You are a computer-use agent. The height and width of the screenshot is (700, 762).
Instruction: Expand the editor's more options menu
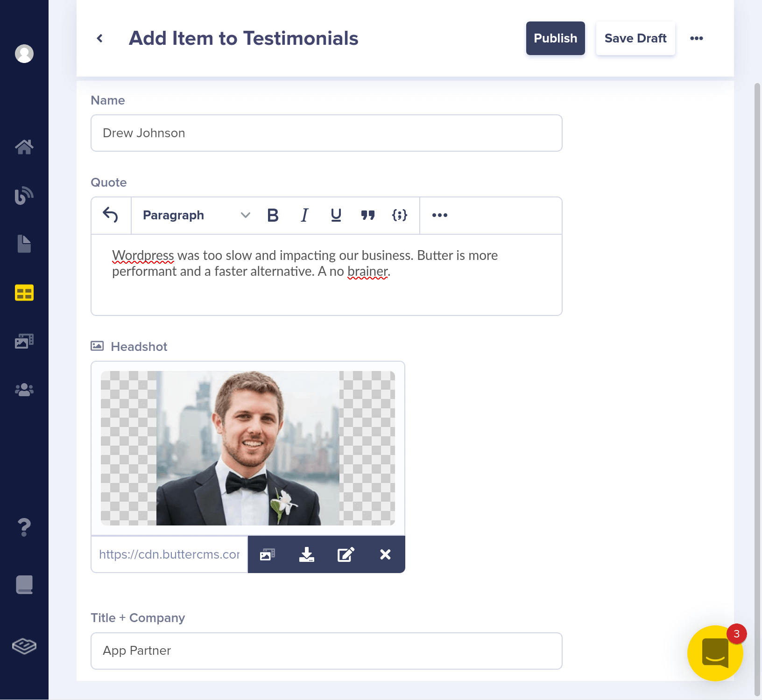pyautogui.click(x=439, y=215)
